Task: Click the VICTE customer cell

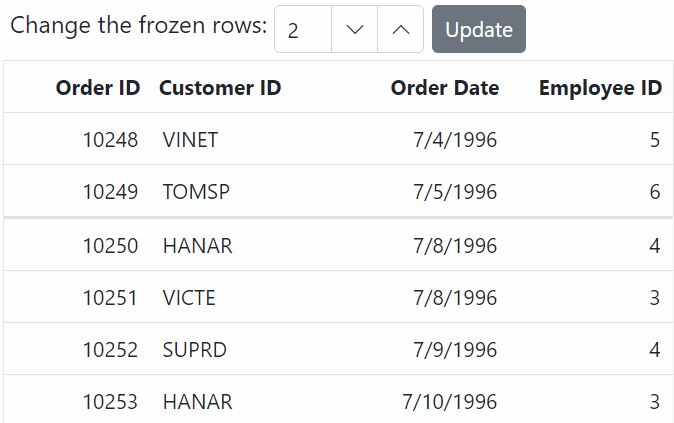Action: point(189,298)
